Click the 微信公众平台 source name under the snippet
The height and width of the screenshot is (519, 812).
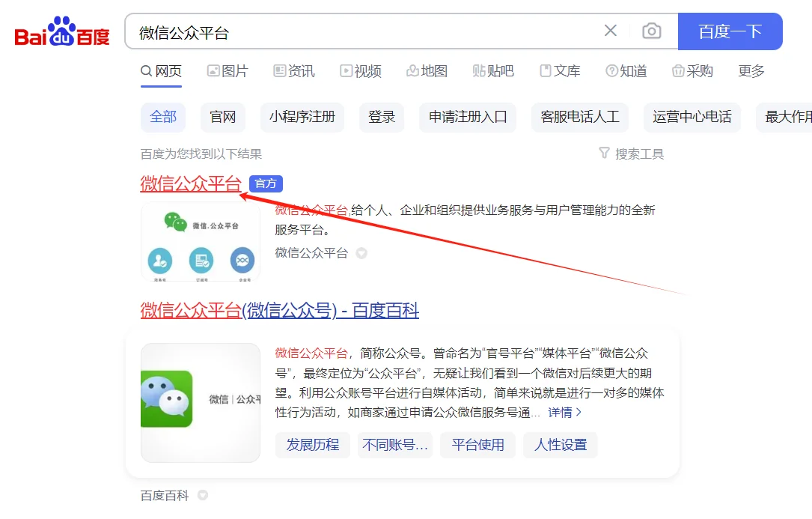coord(311,253)
